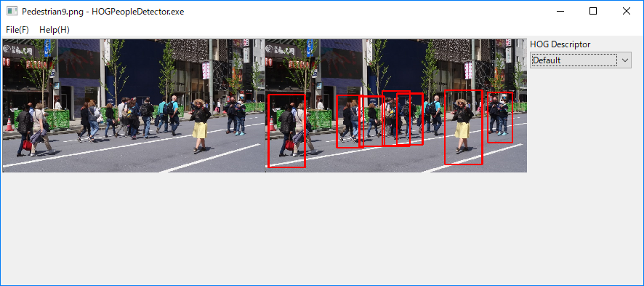Click the second red detection box from the left
Screen dimensions: 644x286
[x=350, y=122]
